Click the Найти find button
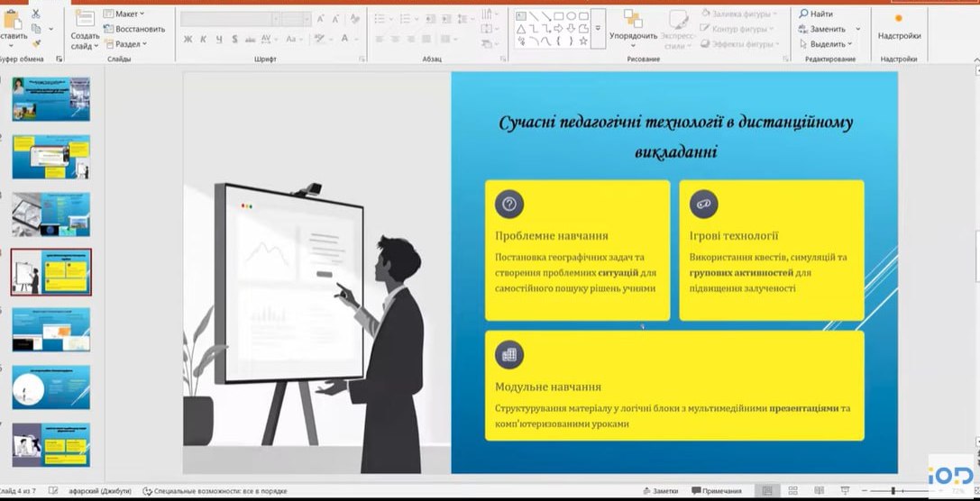 [x=816, y=14]
